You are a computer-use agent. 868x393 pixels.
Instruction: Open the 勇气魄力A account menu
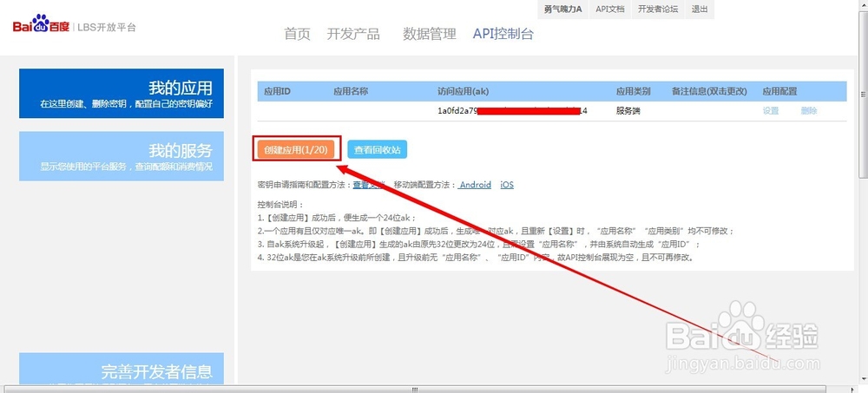click(562, 10)
